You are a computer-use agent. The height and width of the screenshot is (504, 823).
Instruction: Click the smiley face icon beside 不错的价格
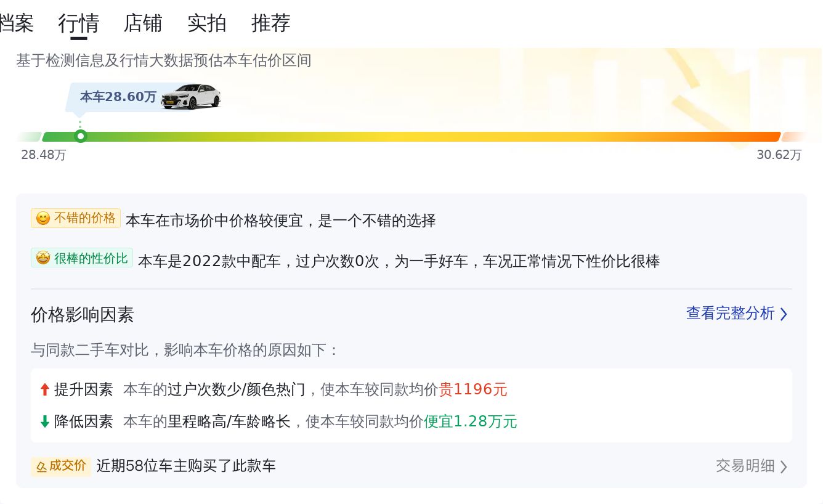tap(43, 219)
